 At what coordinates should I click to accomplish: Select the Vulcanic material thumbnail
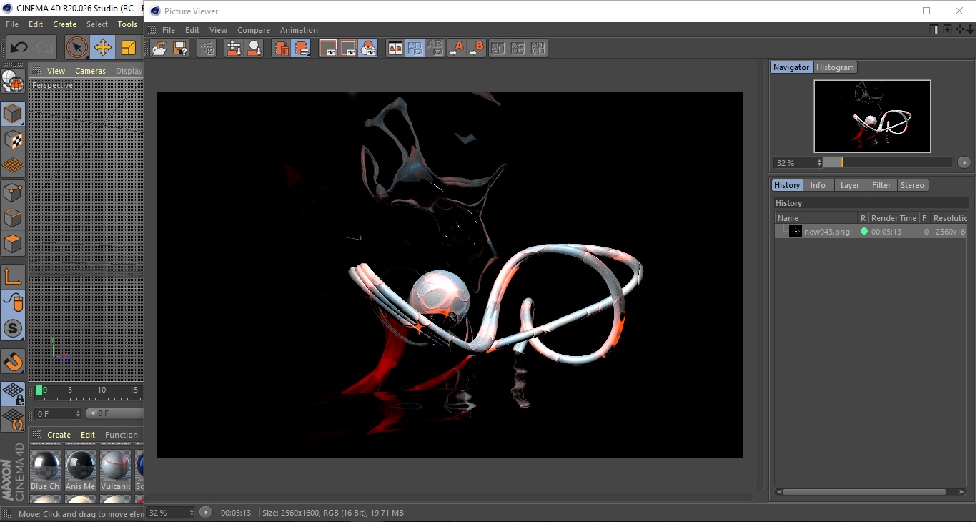pyautogui.click(x=115, y=468)
